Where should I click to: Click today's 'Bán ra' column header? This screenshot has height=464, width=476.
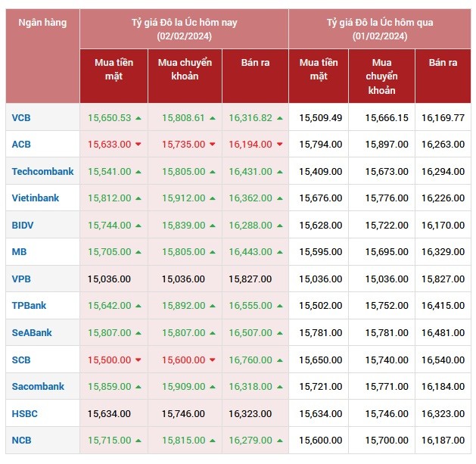255,63
